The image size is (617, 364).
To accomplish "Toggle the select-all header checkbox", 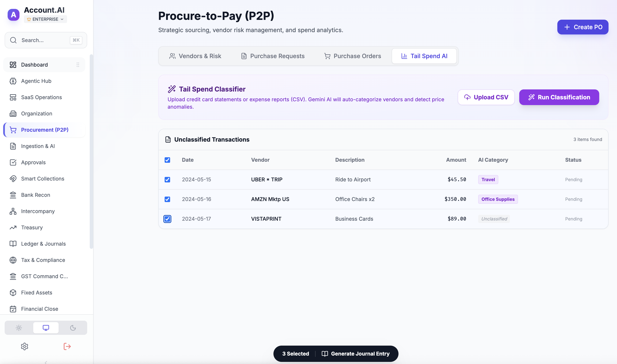I will 167,160.
